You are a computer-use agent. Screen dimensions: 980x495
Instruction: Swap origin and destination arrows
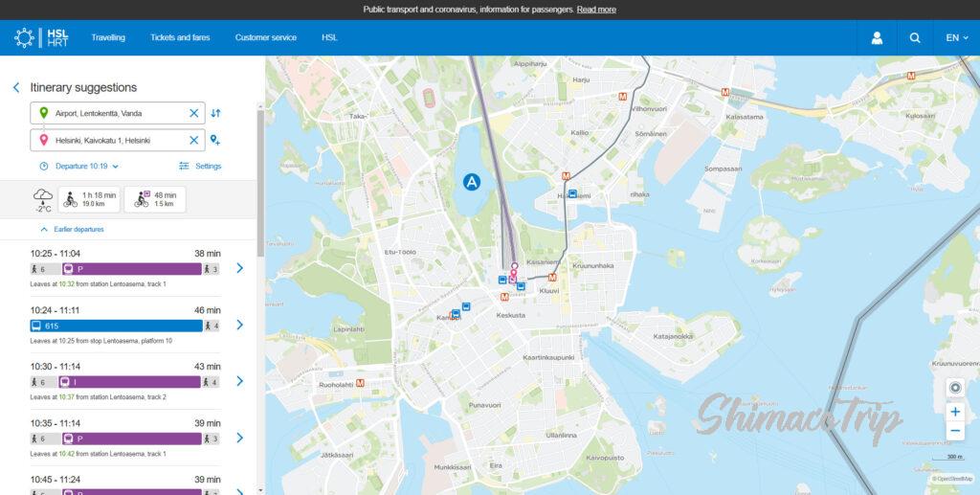click(x=215, y=113)
